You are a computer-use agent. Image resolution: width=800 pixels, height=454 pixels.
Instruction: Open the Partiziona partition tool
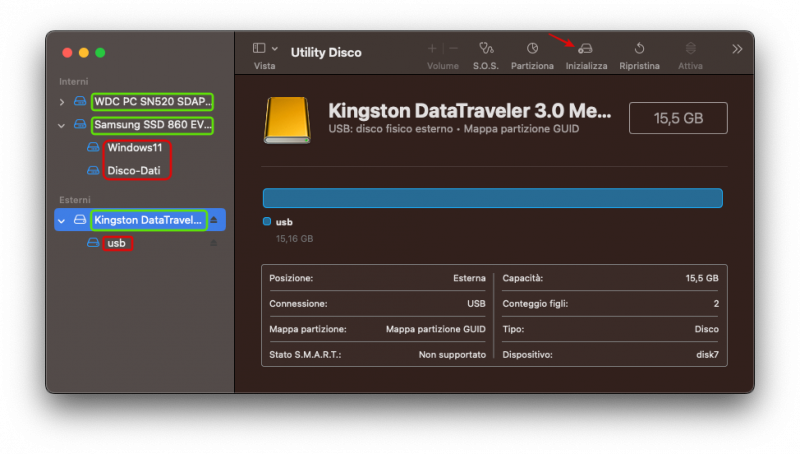[x=532, y=48]
